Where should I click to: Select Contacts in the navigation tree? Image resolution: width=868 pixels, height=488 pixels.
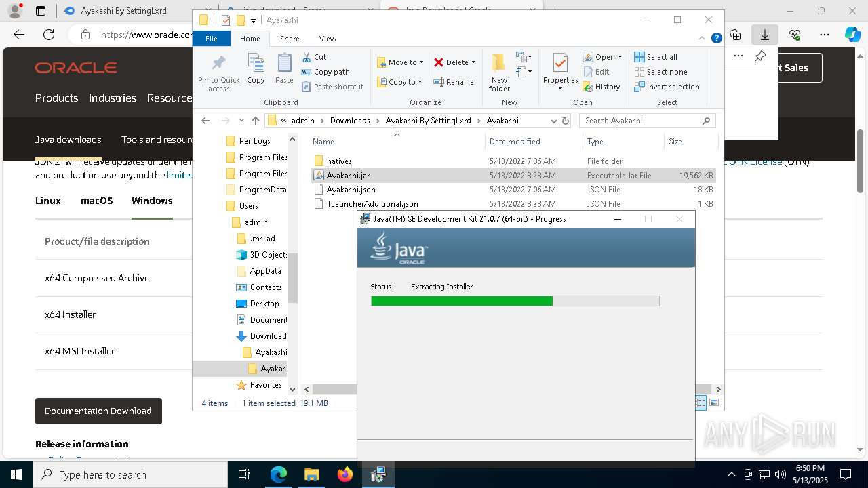coord(266,287)
